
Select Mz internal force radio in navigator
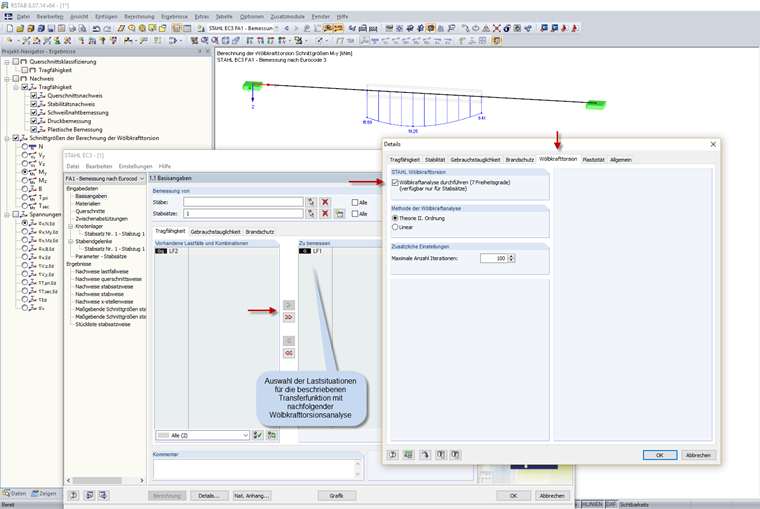[x=24, y=180]
